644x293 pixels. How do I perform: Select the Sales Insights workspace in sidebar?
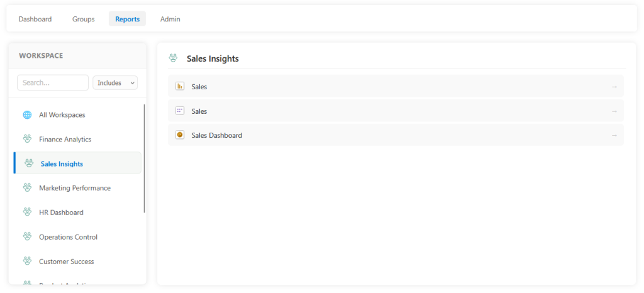tap(62, 163)
